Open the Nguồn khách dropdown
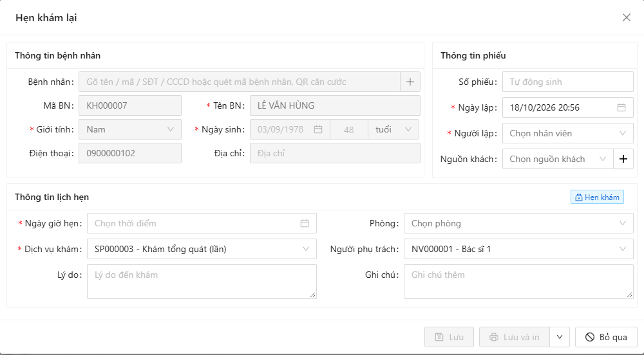The width and height of the screenshot is (644, 355). coord(558,159)
